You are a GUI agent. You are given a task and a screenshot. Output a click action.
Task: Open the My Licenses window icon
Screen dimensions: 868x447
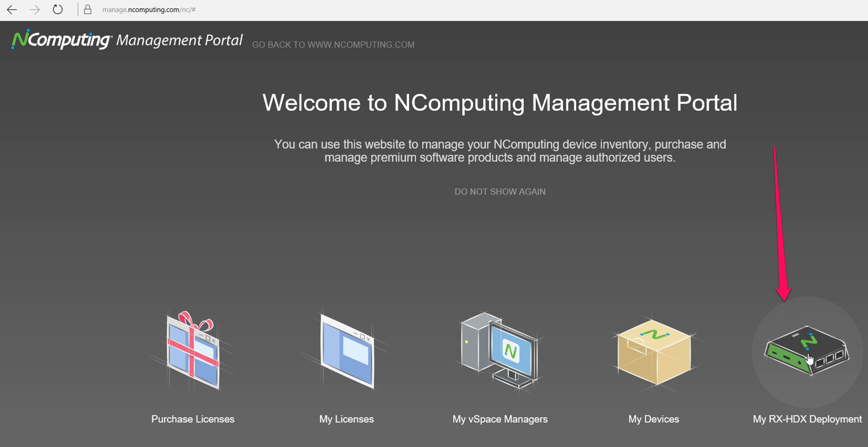click(x=346, y=351)
